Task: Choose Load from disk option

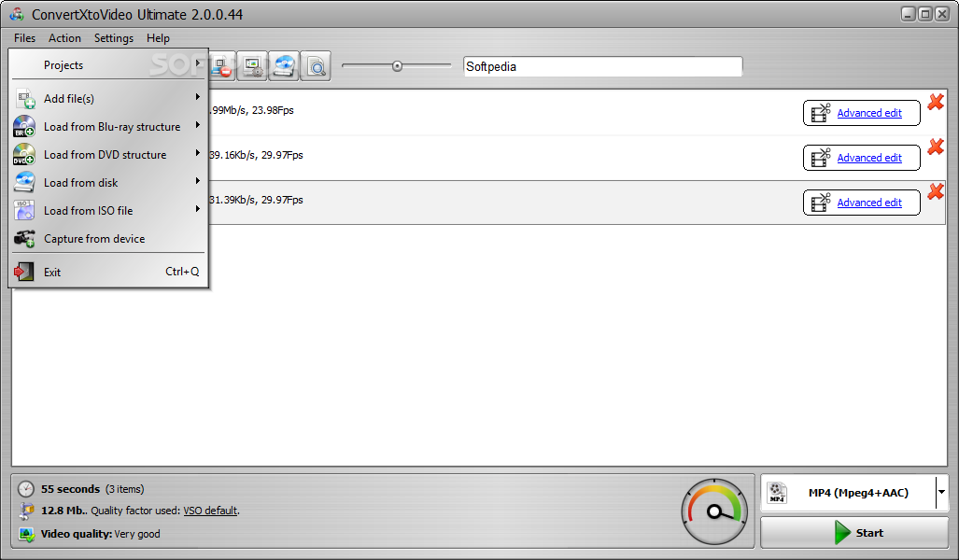Action: [109, 183]
